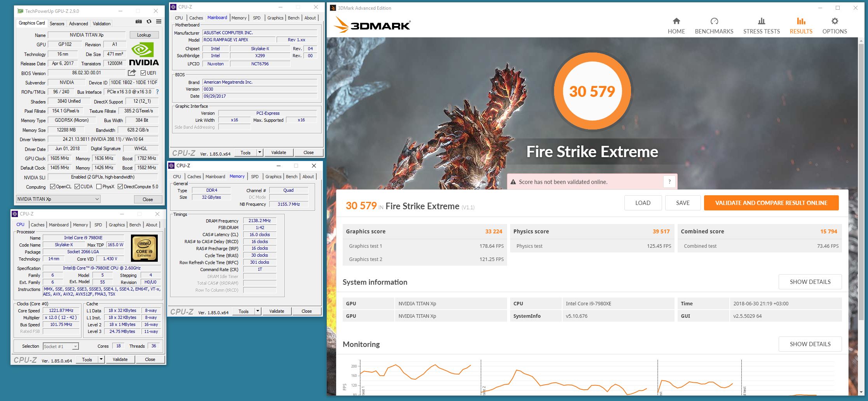868x401 pixels.
Task: Click Close in CPU-Z CPU window
Action: pos(150,359)
